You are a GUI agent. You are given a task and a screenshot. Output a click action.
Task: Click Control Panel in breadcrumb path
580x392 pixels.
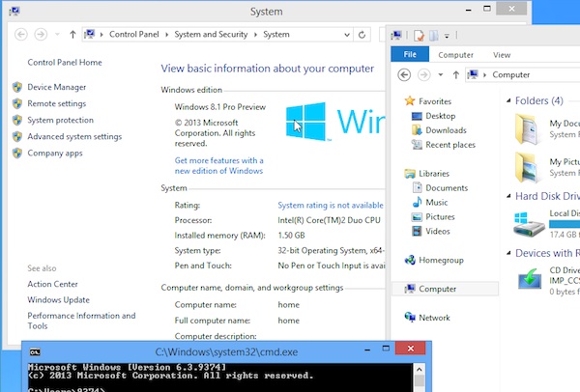134,35
